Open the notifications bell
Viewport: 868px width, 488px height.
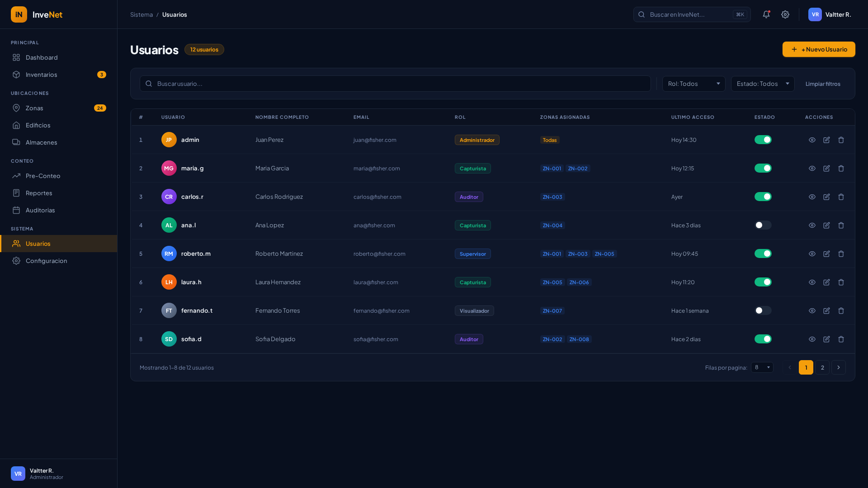(766, 14)
